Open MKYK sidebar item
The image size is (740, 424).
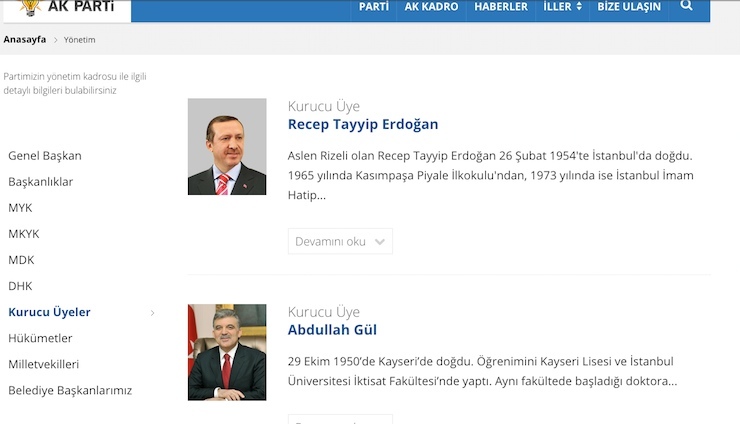tap(24, 234)
